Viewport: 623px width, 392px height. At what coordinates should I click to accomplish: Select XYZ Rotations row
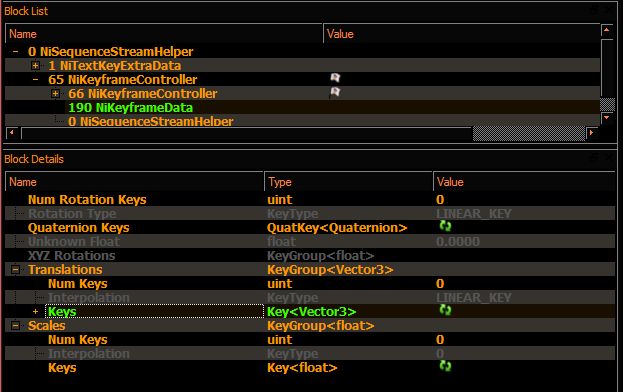(x=310, y=255)
